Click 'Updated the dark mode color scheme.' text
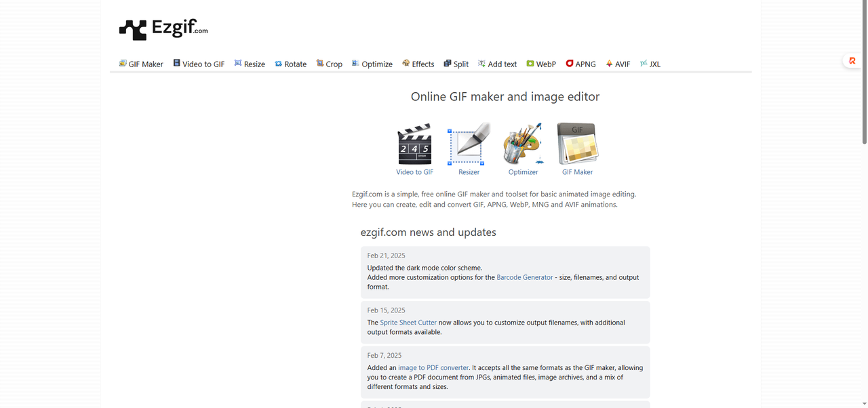The width and height of the screenshot is (868, 408). point(425,268)
